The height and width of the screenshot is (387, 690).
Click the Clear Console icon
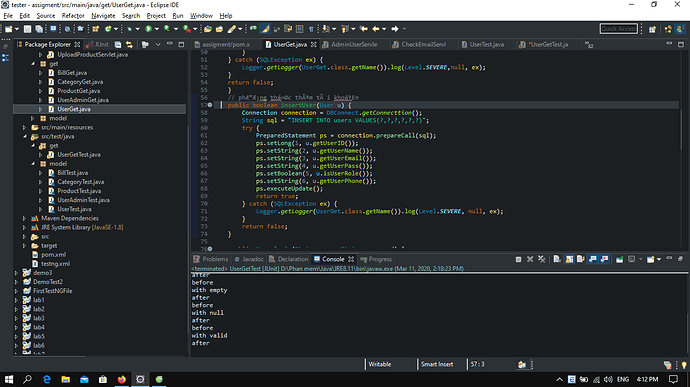coord(557,259)
